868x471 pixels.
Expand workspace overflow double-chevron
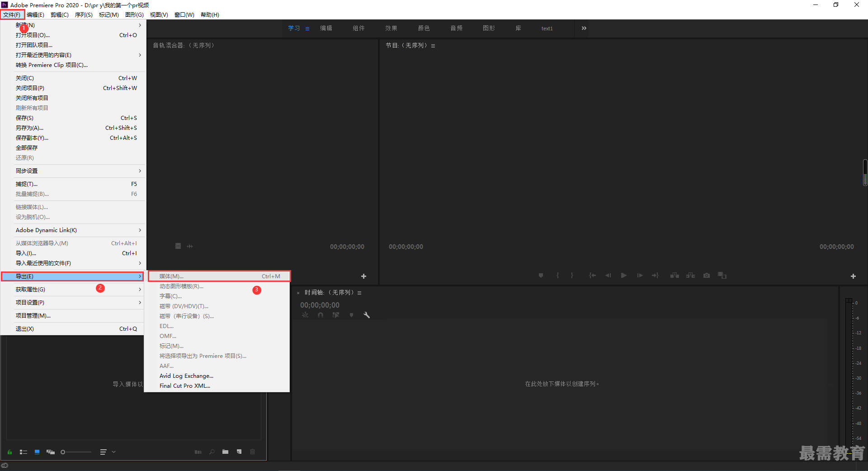coord(584,28)
